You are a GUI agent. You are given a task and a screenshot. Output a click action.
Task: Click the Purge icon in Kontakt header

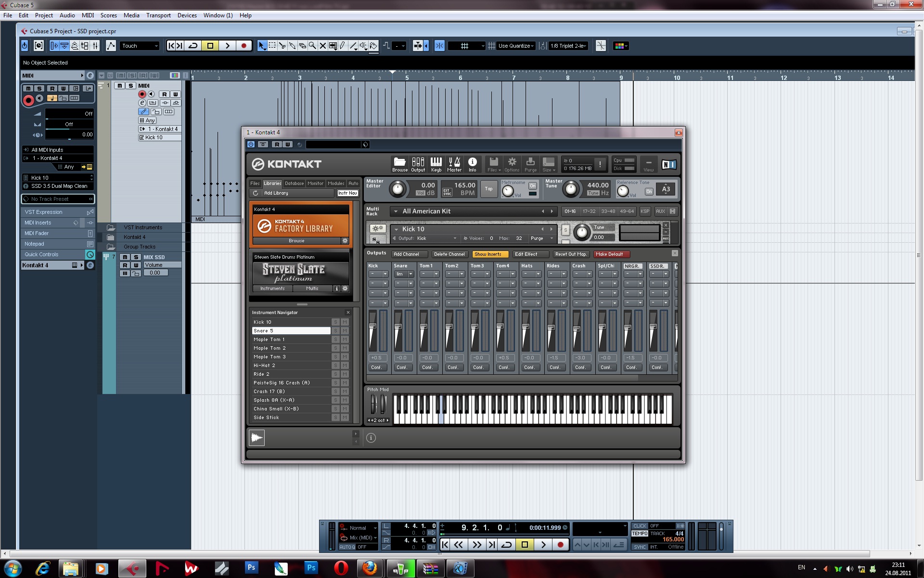(530, 164)
